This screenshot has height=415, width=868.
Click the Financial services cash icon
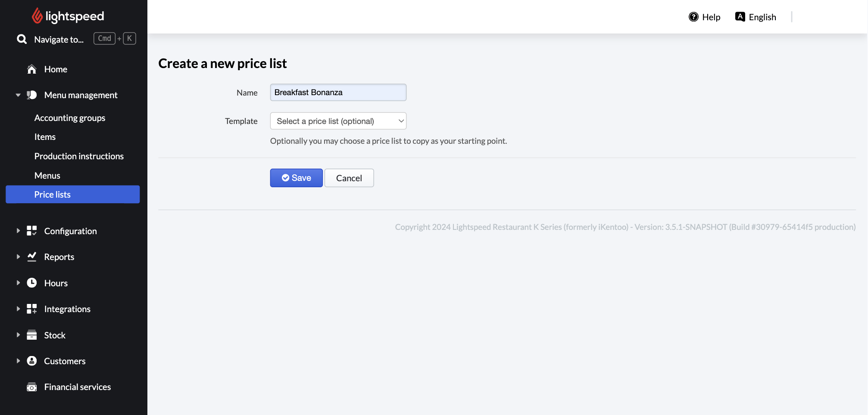tap(31, 387)
